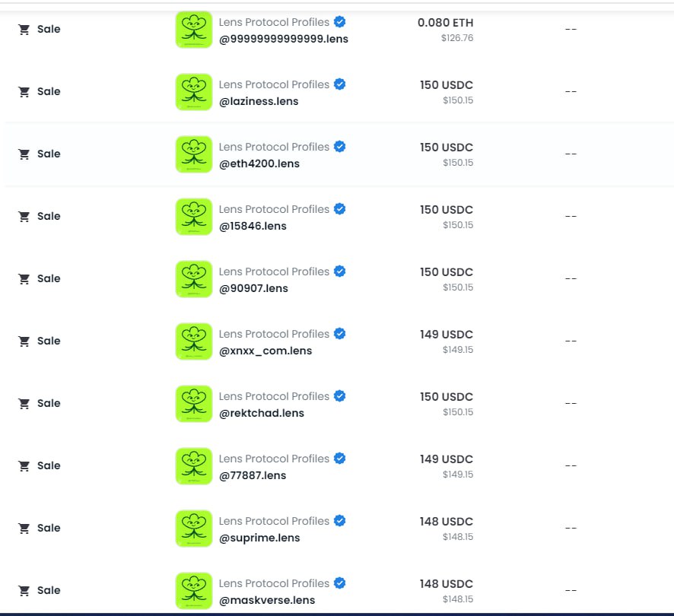Click the cart icon in the @rektchad.lens row

click(x=24, y=403)
